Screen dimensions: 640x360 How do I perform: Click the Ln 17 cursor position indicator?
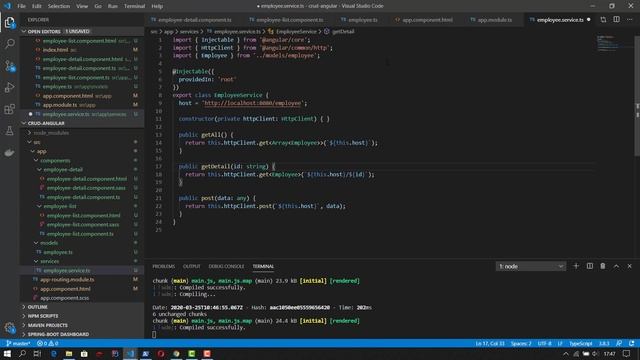(490, 343)
